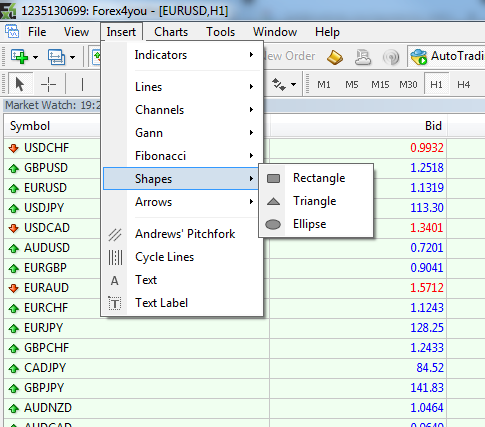Click the red down arrow beside USDCHF

point(14,148)
